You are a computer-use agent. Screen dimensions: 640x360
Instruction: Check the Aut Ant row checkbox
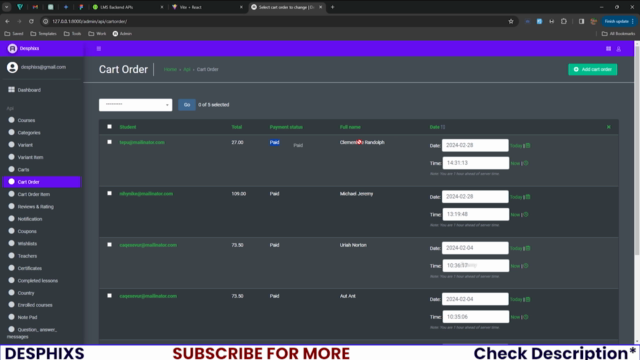(x=109, y=296)
